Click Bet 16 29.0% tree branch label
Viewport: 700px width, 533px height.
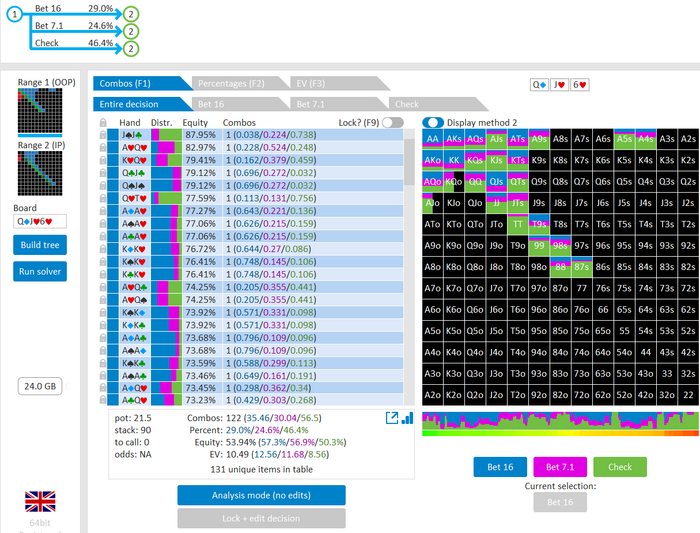[x=74, y=8]
